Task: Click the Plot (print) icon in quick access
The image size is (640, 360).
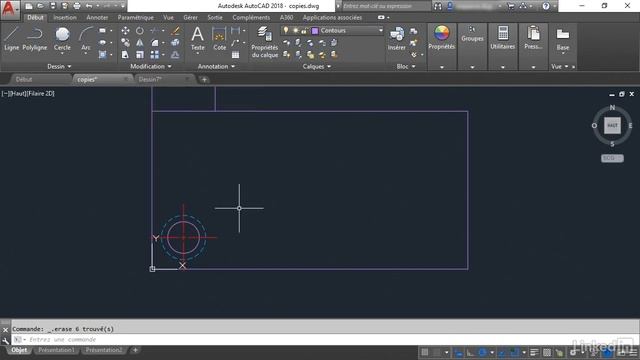Action: click(77, 6)
